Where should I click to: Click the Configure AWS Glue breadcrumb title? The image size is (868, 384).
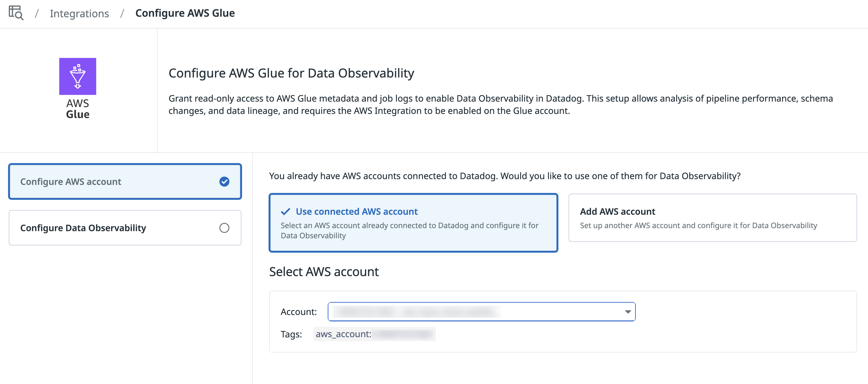click(185, 13)
